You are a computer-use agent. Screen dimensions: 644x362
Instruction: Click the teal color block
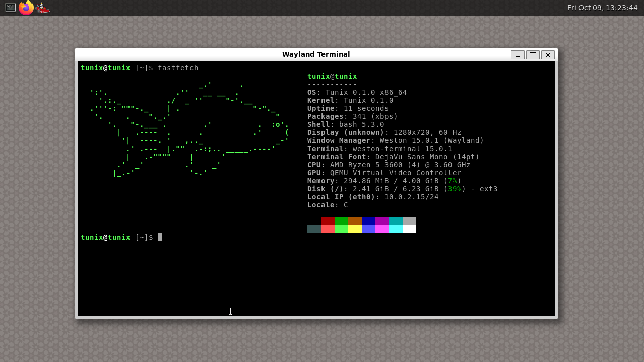(396, 221)
